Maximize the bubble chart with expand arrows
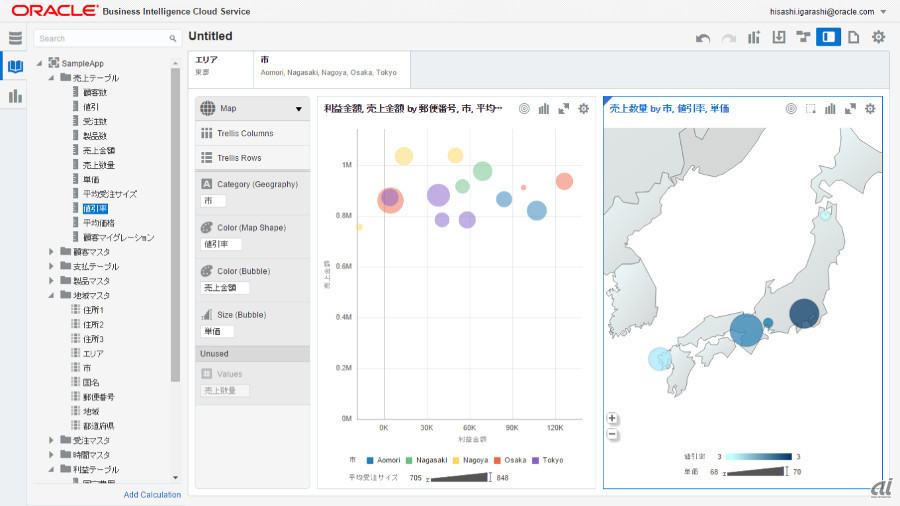This screenshot has width=900, height=506. (x=563, y=109)
